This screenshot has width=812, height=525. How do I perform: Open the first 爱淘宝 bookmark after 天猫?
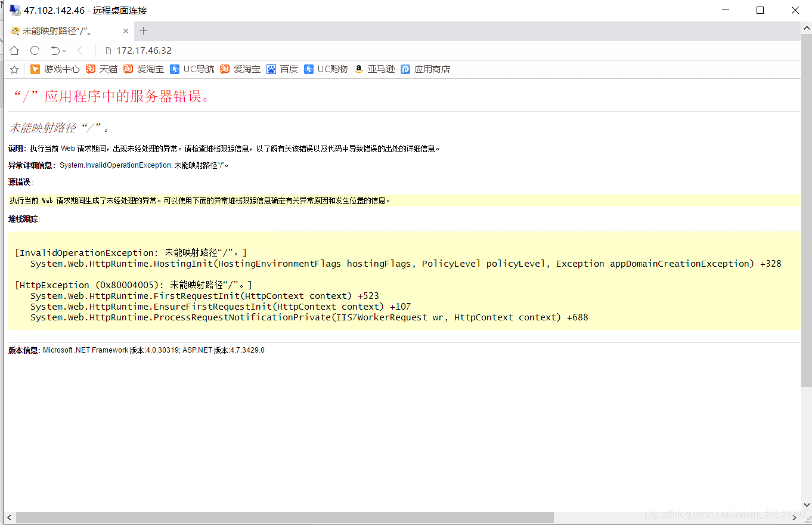[x=144, y=69]
